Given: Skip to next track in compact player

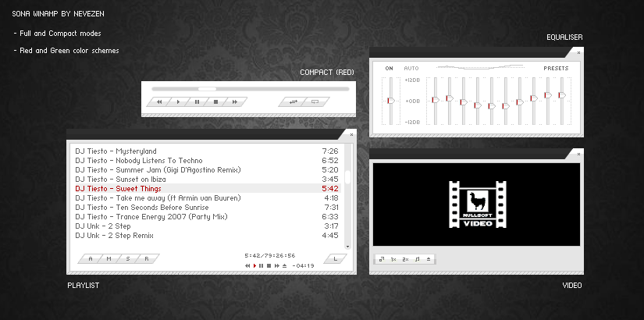Looking at the screenshot, I should tap(235, 102).
